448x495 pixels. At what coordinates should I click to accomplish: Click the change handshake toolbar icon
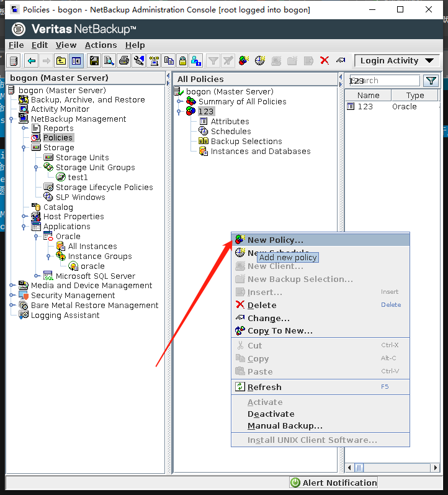pyautogui.click(x=341, y=60)
